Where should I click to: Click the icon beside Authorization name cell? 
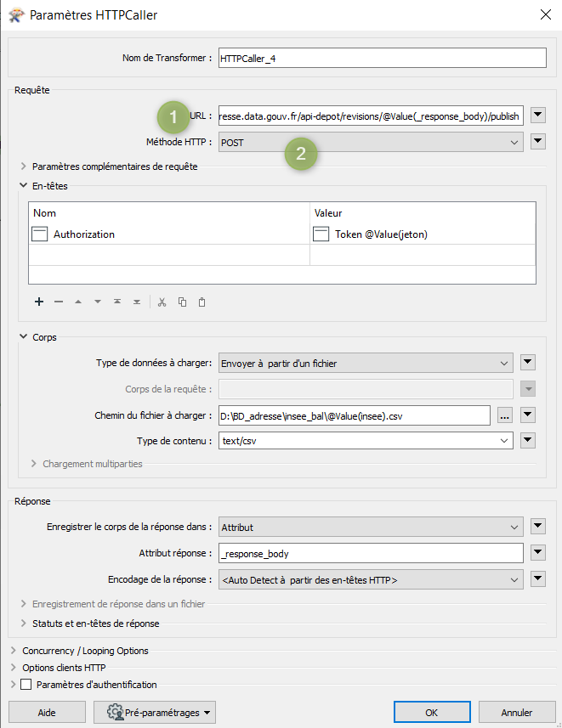[39, 234]
